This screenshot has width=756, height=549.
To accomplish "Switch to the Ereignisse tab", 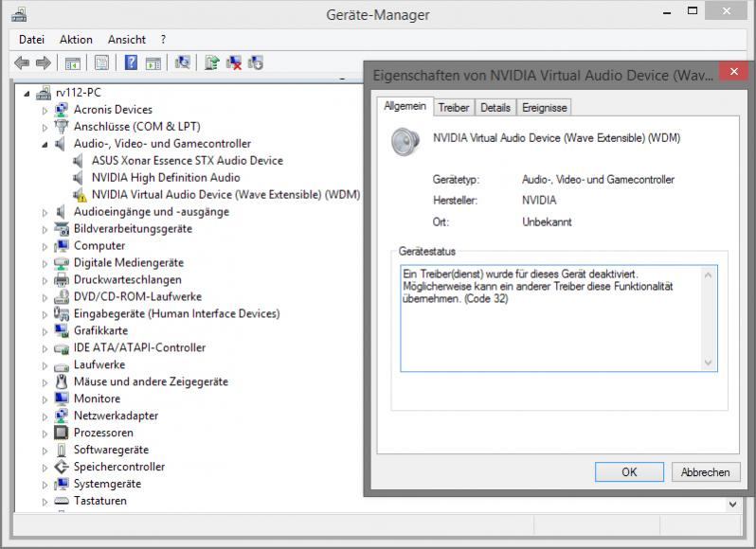I will pos(545,108).
